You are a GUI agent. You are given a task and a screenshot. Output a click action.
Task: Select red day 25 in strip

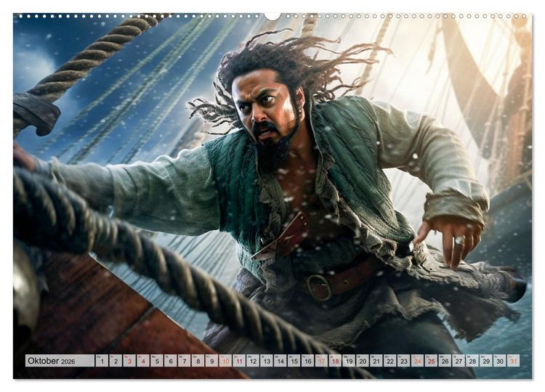[432, 361]
